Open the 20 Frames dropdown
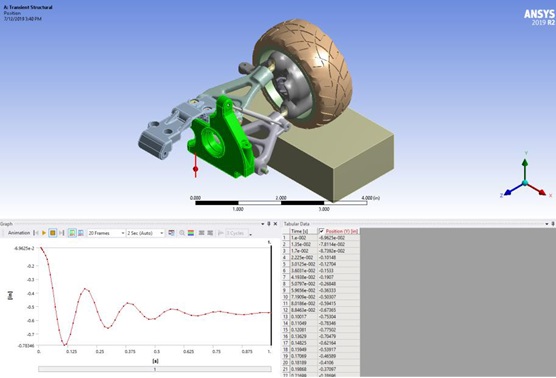 point(106,233)
